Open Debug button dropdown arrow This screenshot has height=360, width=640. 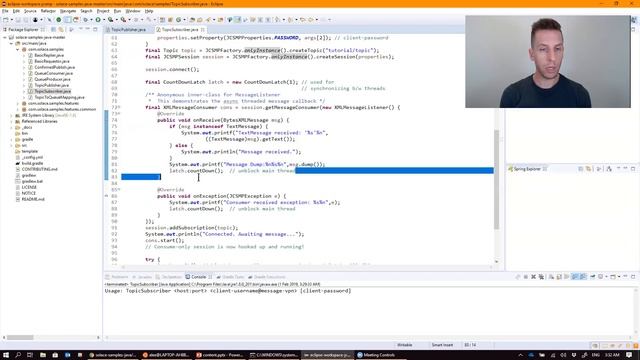tap(91, 20)
